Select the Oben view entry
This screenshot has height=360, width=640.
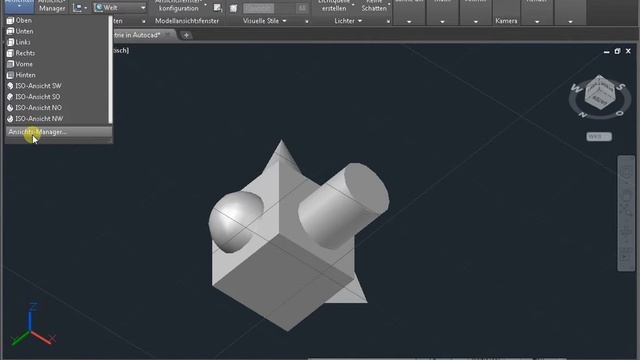[x=57, y=20]
